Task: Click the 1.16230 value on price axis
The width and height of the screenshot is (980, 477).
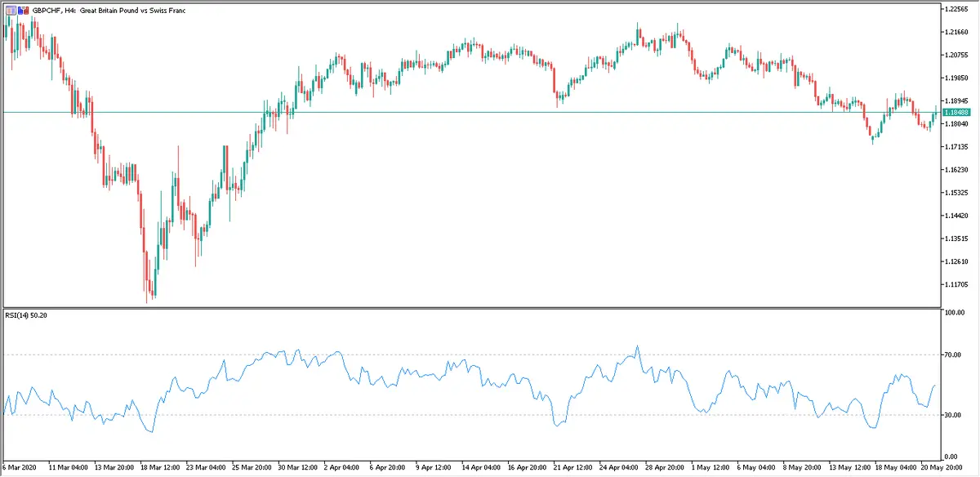Action: tap(955, 170)
